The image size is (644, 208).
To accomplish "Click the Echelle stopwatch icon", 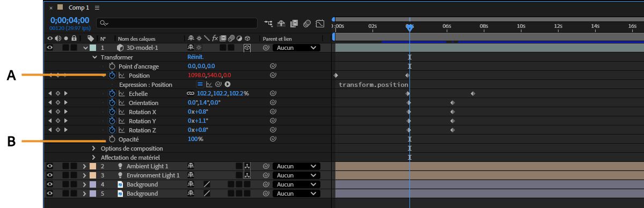I will (112, 94).
